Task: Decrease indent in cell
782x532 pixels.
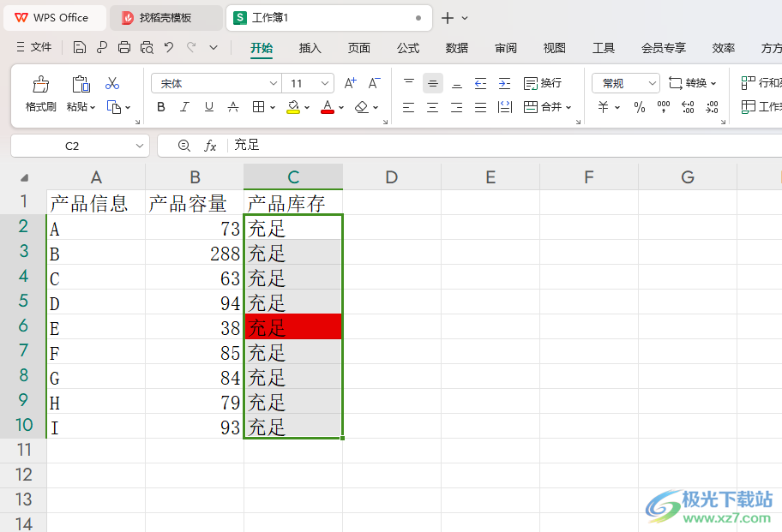Action: (480, 83)
